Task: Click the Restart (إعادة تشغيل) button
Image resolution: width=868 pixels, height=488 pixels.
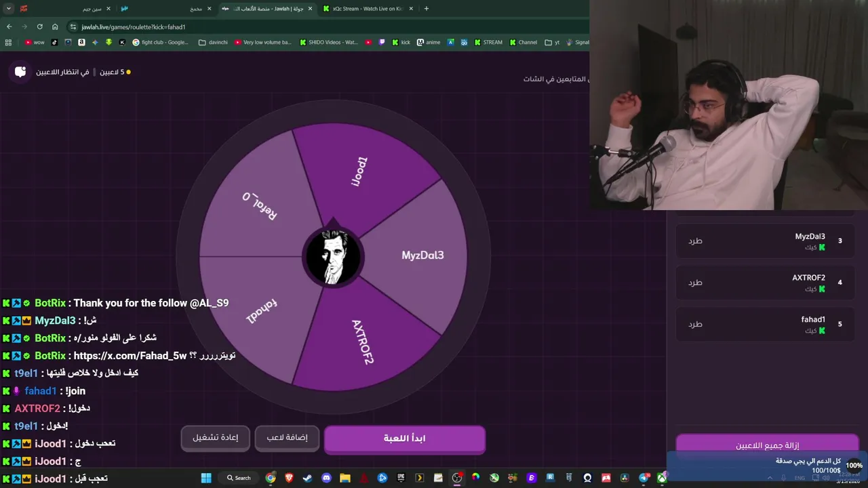Action: (x=215, y=438)
